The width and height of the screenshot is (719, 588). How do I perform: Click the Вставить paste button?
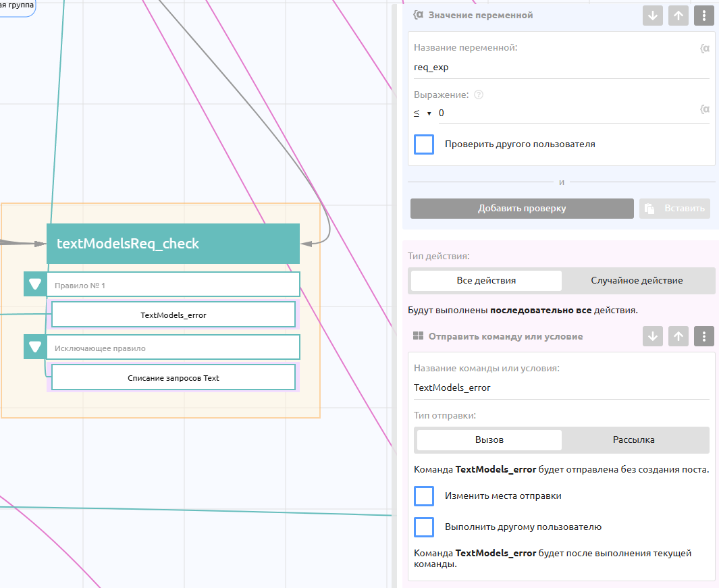click(675, 209)
